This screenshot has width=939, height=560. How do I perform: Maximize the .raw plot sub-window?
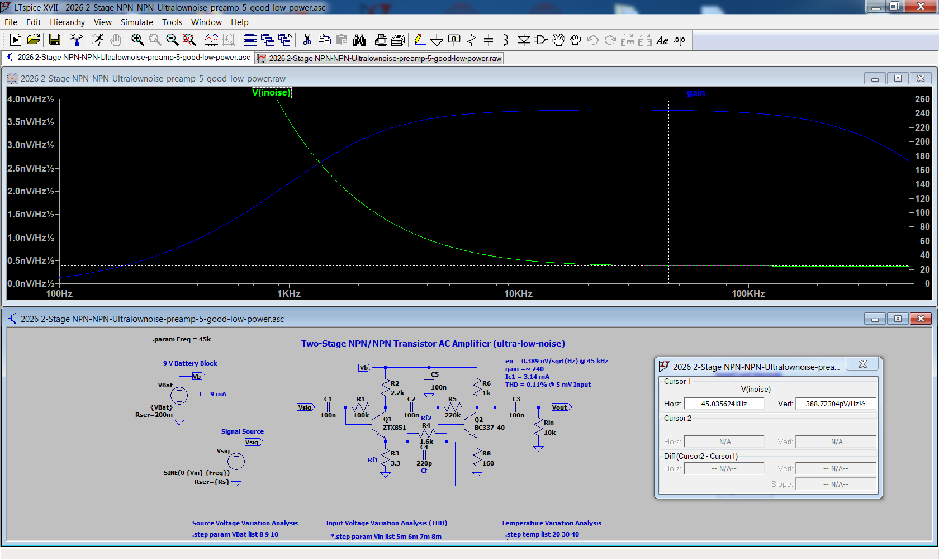coord(898,78)
